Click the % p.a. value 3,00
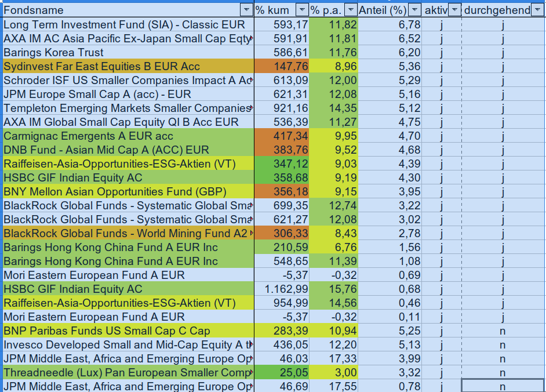Viewport: 546px width, 392px height. coord(334,372)
